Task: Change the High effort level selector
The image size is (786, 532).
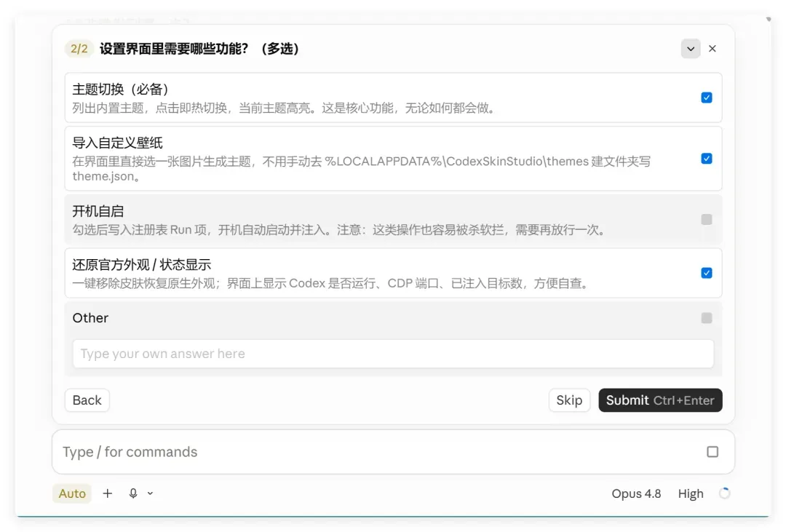Action: 690,493
